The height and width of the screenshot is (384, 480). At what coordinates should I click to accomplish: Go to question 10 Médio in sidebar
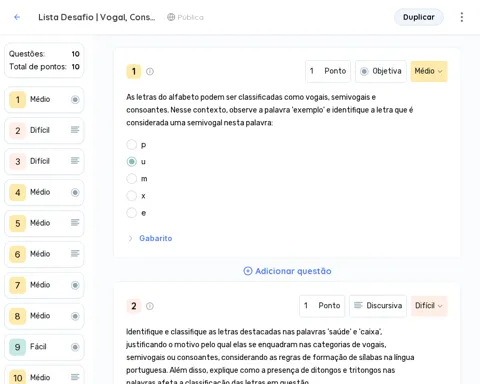[44, 375]
